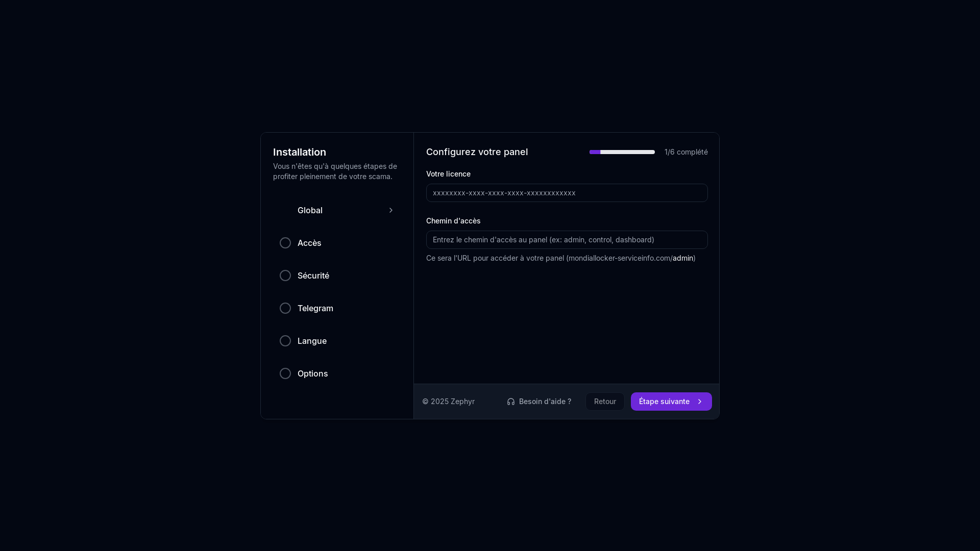Click the Retour button
This screenshot has width=980, height=551.
[605, 402]
